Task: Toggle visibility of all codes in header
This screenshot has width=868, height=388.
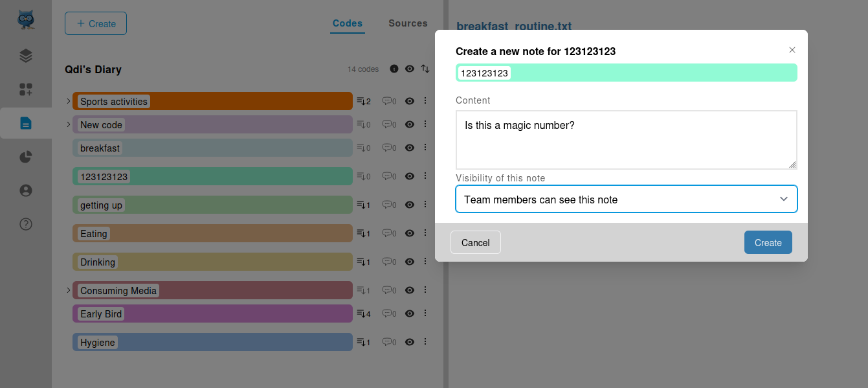Action: pyautogui.click(x=410, y=69)
